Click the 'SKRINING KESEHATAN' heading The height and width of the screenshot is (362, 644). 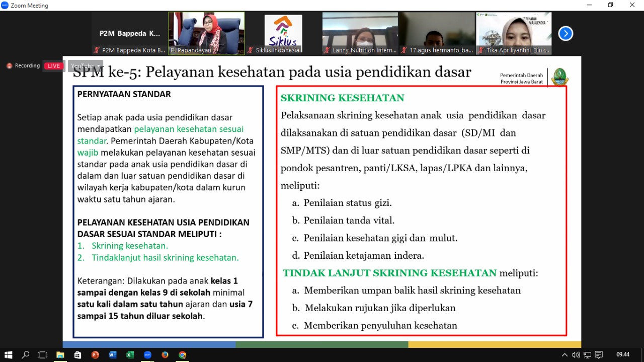tap(343, 98)
